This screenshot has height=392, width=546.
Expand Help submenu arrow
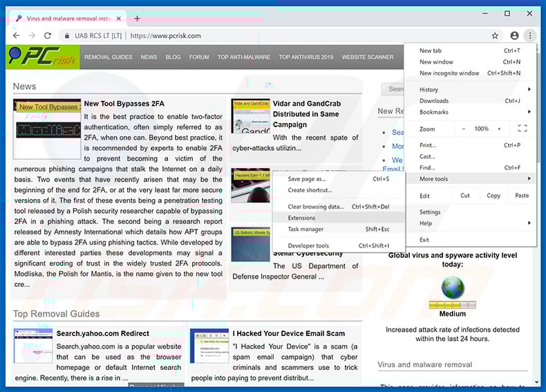tap(529, 223)
